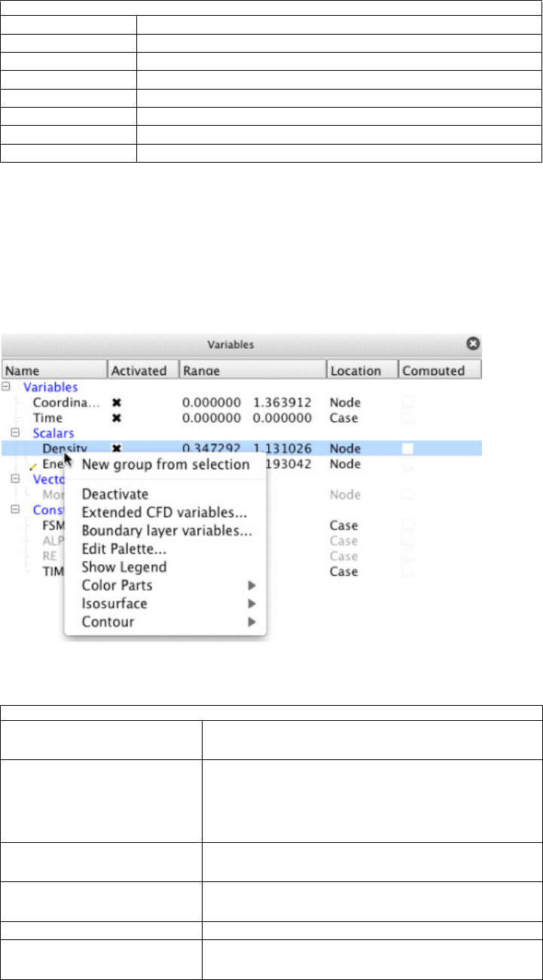Image resolution: width=543 pixels, height=980 pixels.
Task: Sort by the Activated column header
Action: 143,370
